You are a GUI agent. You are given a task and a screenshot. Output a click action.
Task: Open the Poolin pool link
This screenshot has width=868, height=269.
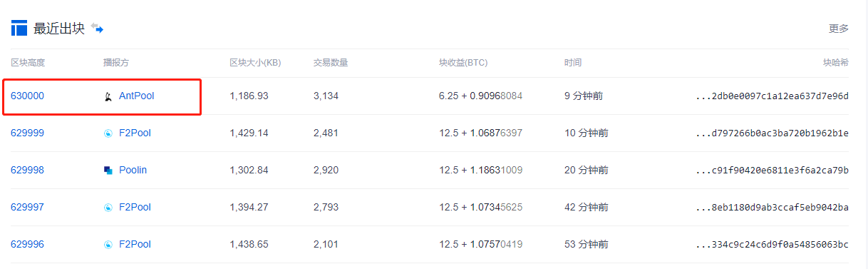coord(133,170)
